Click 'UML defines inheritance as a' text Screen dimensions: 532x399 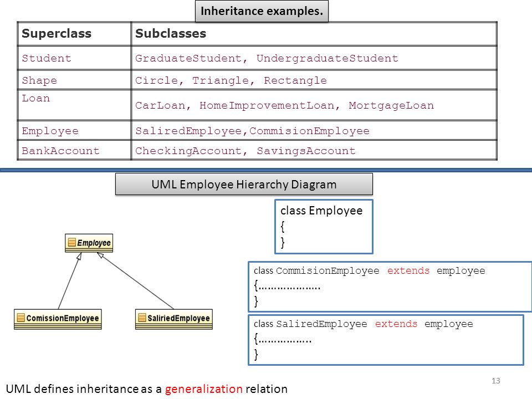click(84, 389)
